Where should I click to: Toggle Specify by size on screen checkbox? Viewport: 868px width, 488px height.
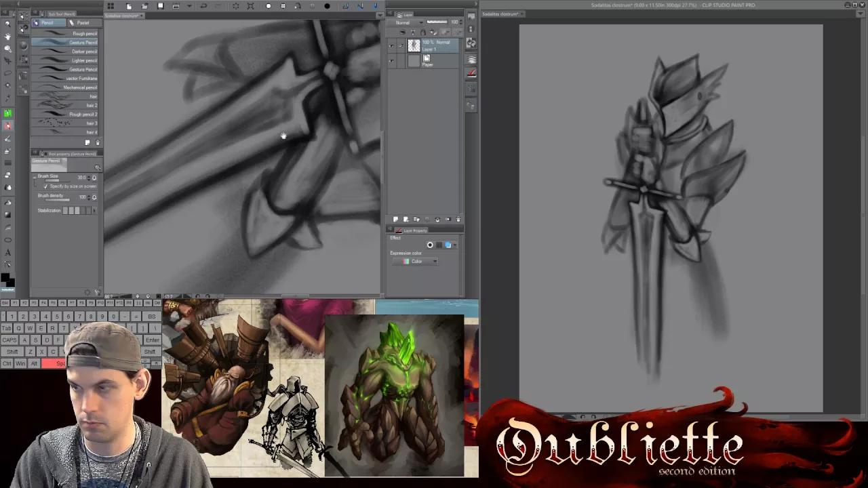pos(45,186)
